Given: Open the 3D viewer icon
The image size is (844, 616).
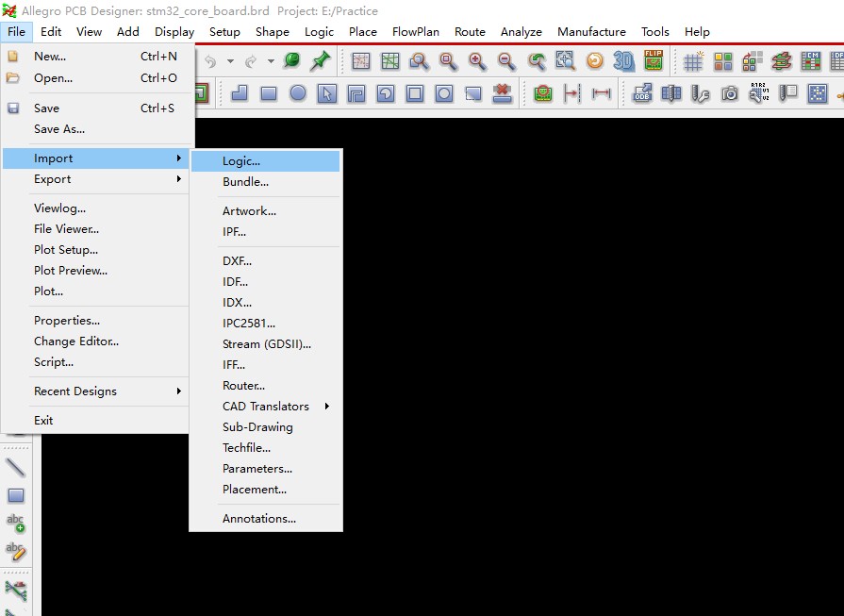Looking at the screenshot, I should (624, 61).
